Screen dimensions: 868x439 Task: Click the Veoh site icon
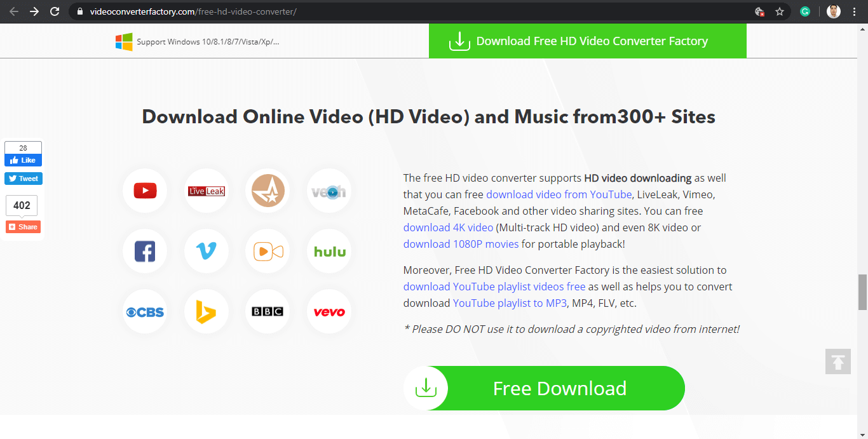tap(329, 191)
